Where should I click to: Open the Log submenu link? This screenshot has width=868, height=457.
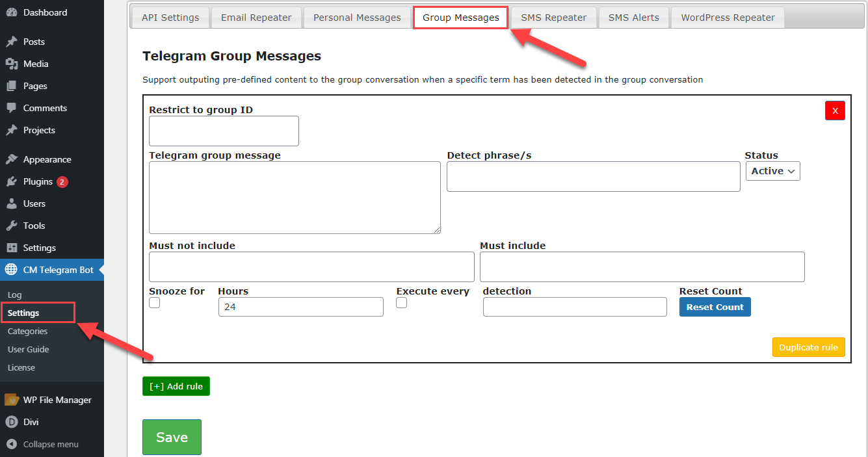point(14,294)
